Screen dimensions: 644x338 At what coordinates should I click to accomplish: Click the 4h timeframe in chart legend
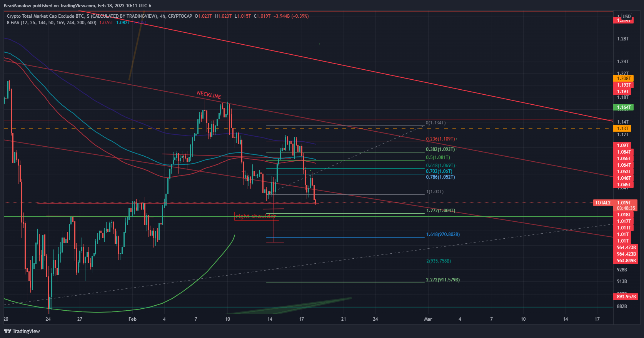point(163,16)
